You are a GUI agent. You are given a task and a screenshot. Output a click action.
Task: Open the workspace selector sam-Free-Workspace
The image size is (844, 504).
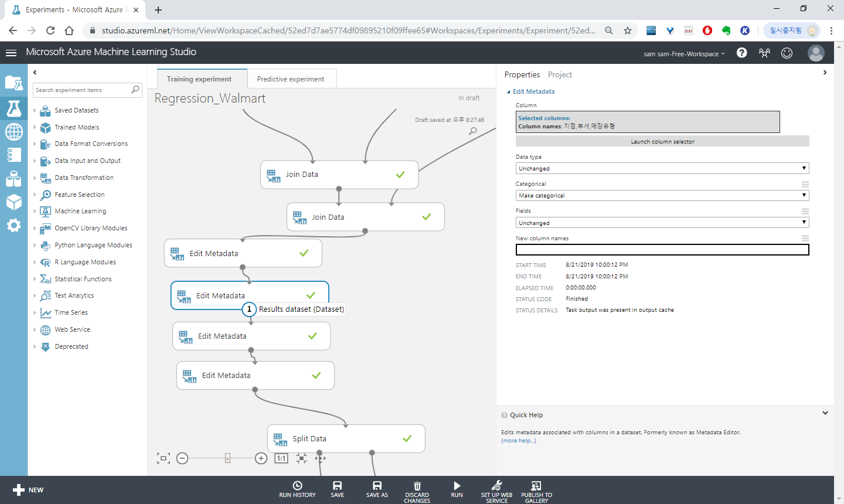684,54
